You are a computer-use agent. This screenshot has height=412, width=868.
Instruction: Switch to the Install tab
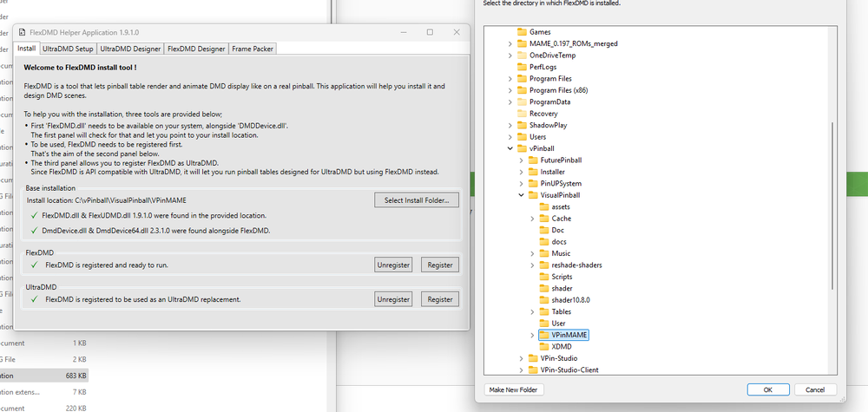(27, 49)
